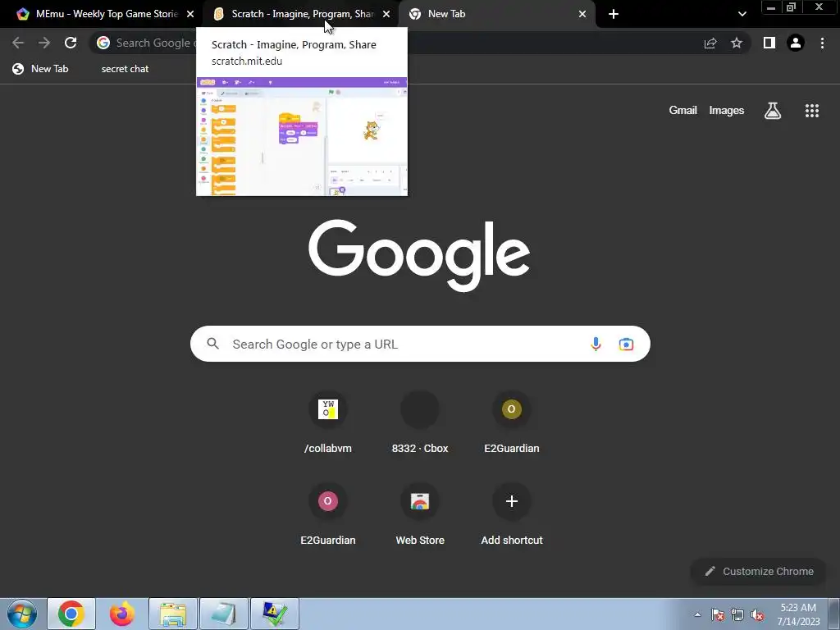Screen dimensions: 840x630
Task: Open the /collabvm shortcut
Action: pyautogui.click(x=328, y=423)
